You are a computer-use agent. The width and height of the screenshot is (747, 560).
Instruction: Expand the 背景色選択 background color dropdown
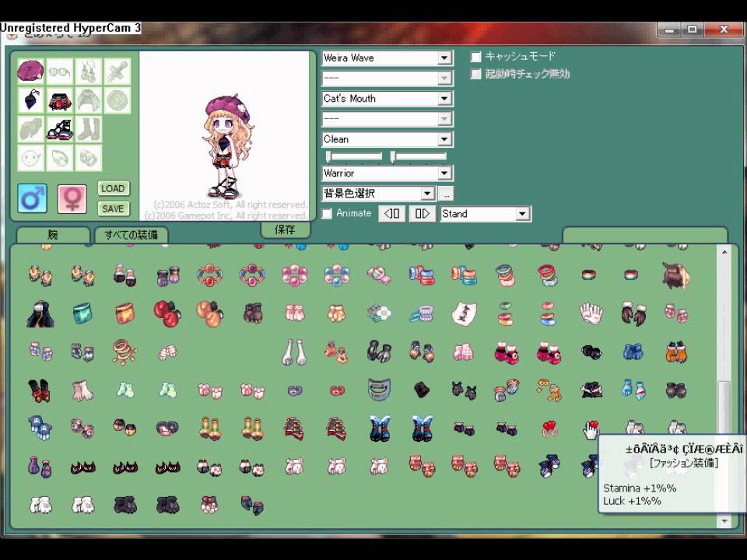427,194
